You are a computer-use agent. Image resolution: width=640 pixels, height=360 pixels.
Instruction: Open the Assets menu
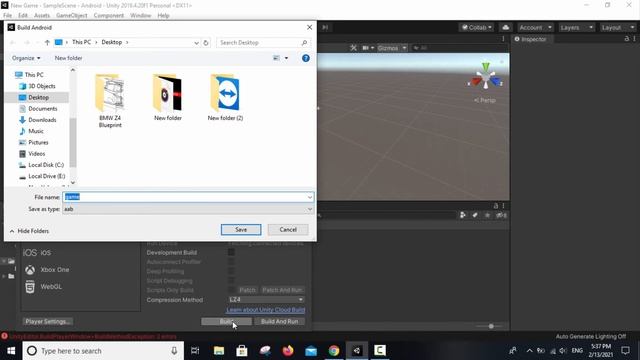pos(42,16)
